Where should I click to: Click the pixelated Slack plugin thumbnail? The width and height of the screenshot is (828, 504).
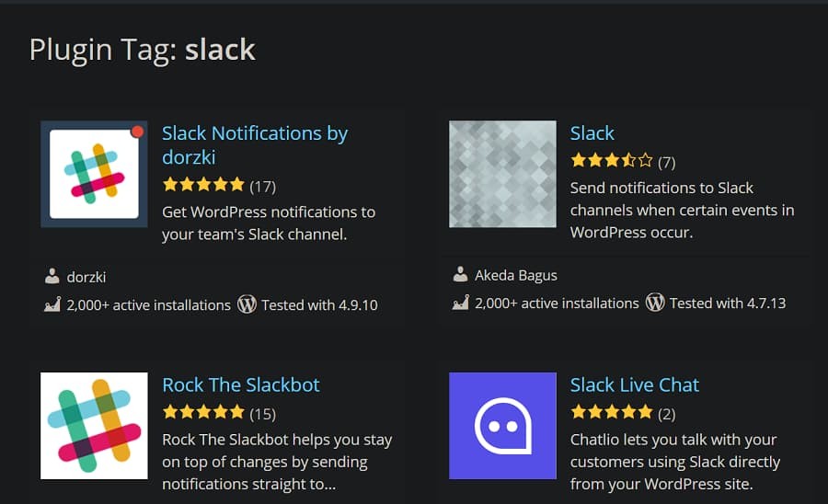point(502,174)
